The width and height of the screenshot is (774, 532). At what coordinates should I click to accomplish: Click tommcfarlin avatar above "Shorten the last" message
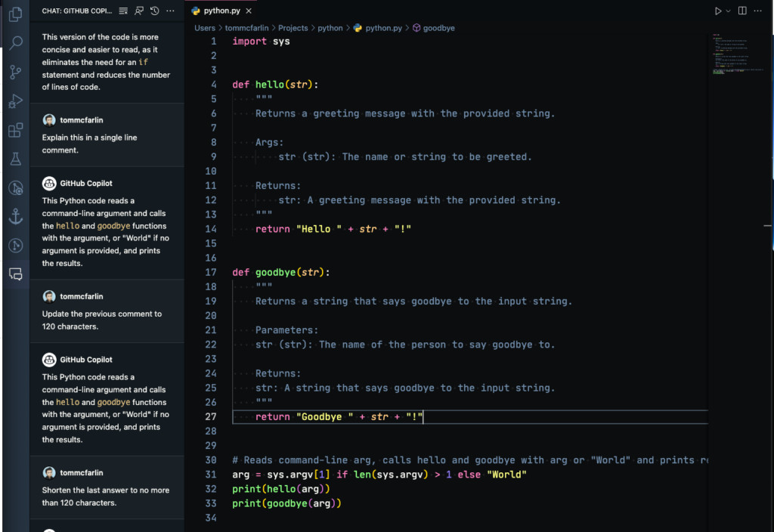click(x=49, y=472)
